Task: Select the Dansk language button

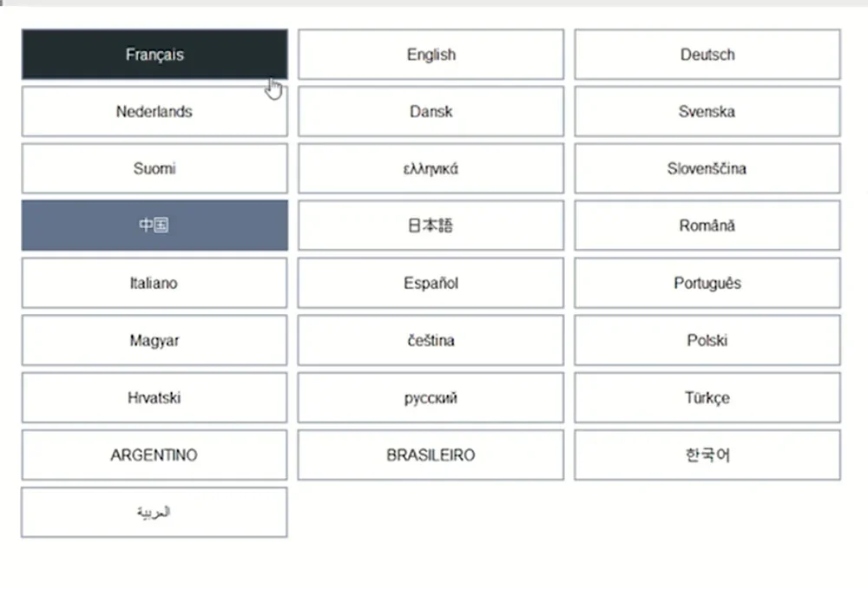Action: click(x=431, y=111)
